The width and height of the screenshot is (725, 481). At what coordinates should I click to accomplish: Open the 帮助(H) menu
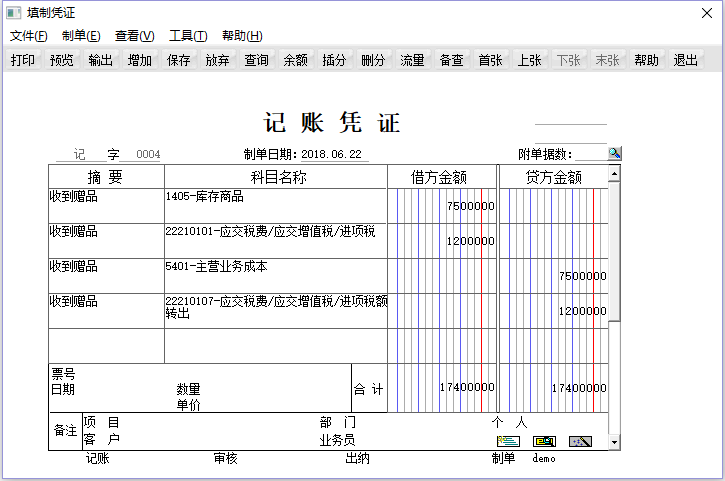(x=242, y=36)
